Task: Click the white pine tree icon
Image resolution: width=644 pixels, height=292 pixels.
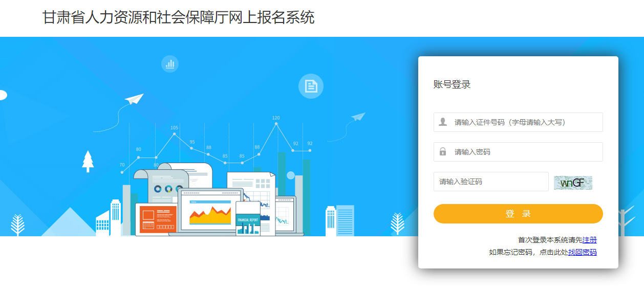Action: (88, 161)
